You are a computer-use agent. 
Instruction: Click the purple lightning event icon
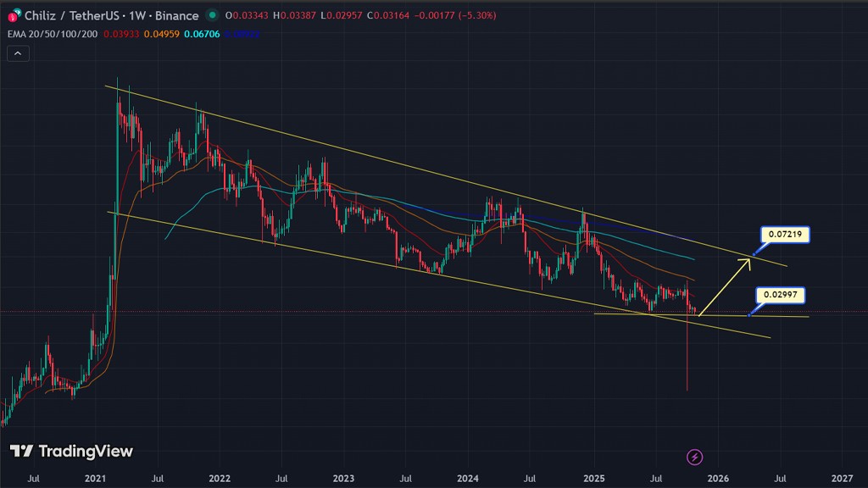pos(695,457)
